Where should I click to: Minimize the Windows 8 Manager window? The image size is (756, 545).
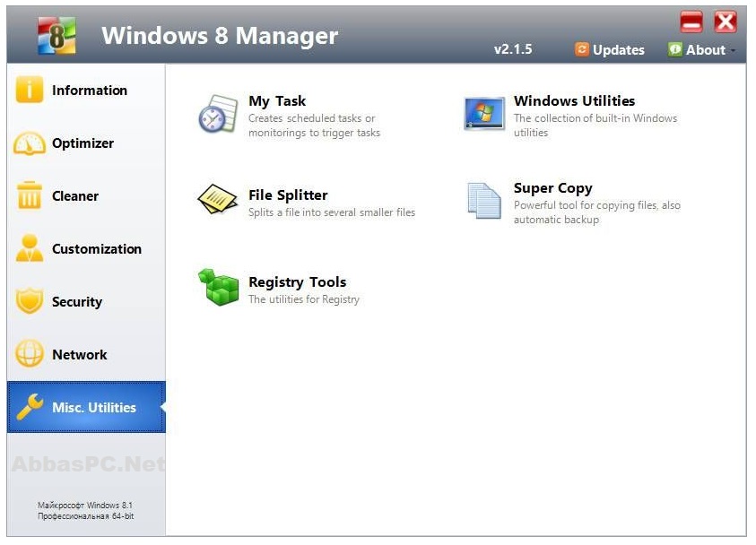point(691,22)
